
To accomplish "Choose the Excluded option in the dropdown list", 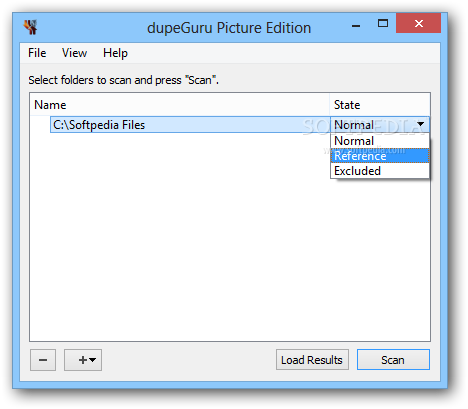I will [380, 171].
